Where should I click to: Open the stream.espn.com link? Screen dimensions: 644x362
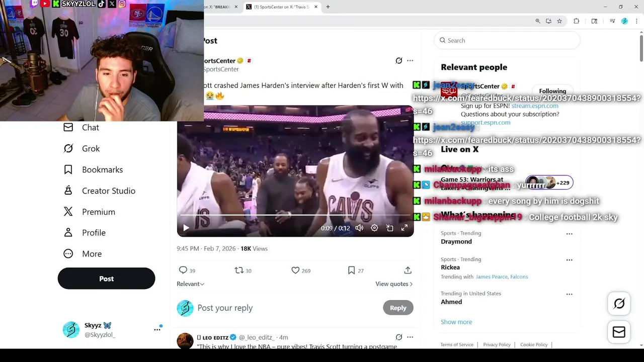(535, 106)
